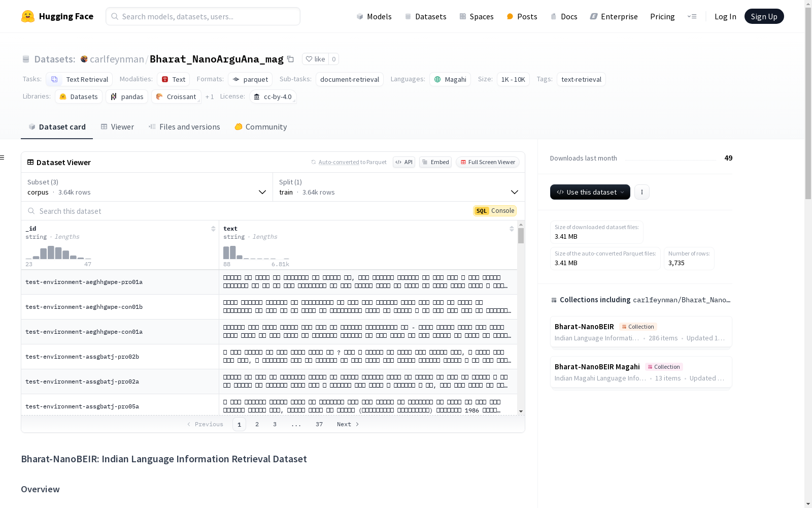
Task: Sort the _id column
Action: pyautogui.click(x=213, y=229)
